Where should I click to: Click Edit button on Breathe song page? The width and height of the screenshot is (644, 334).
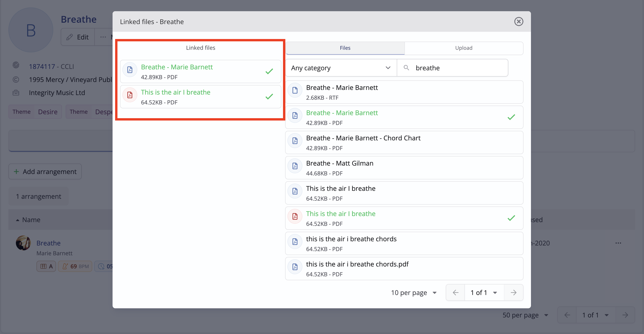[x=78, y=37]
